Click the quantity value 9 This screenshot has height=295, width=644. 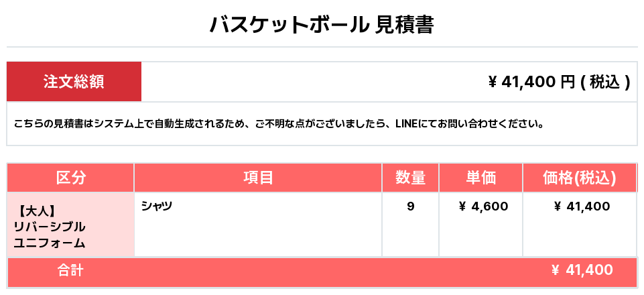pos(410,206)
